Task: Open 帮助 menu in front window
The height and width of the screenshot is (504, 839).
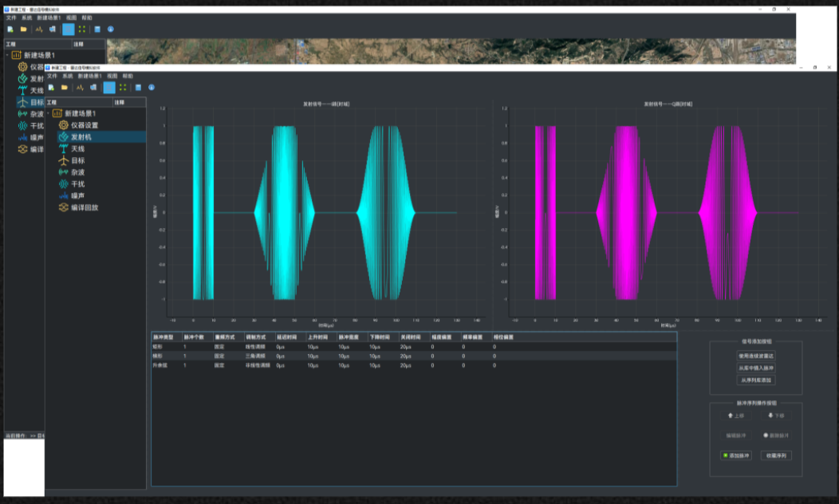Action: pos(128,76)
